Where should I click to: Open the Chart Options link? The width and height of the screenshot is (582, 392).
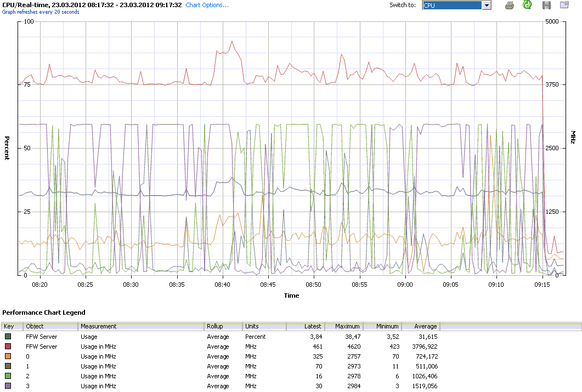click(207, 5)
